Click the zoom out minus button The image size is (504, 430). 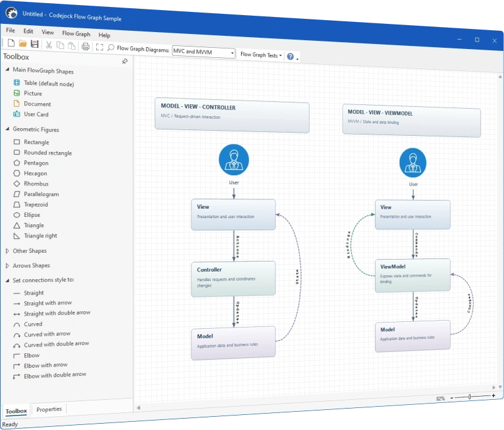tap(452, 398)
